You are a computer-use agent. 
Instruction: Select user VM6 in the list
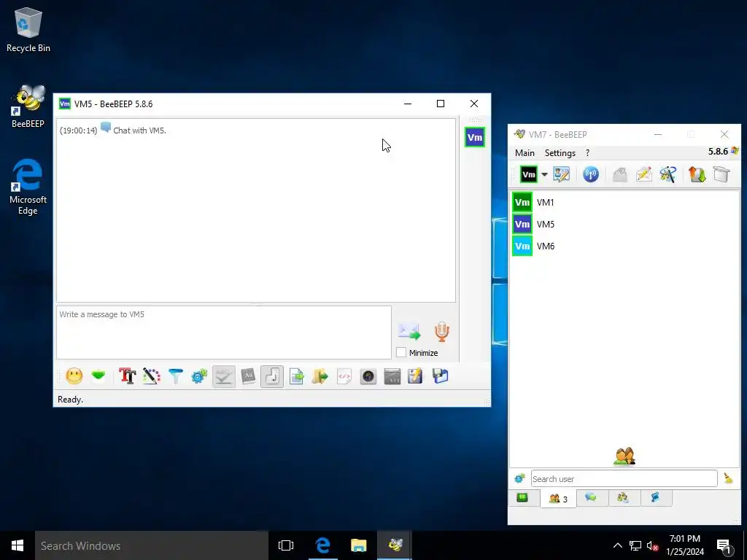tap(624, 246)
